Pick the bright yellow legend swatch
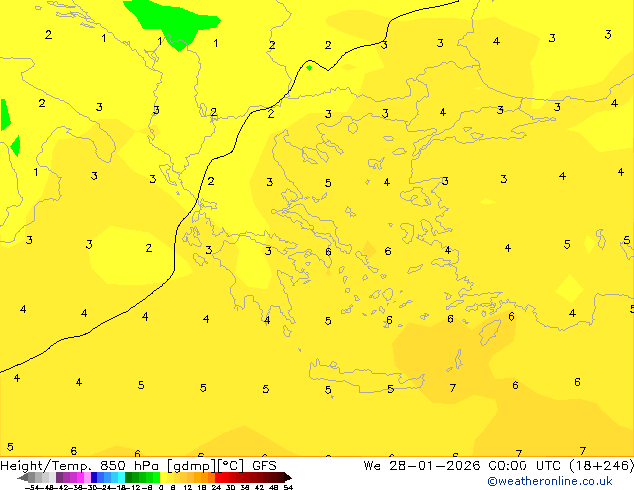Image resolution: width=634 pixels, height=490 pixels. point(163,477)
